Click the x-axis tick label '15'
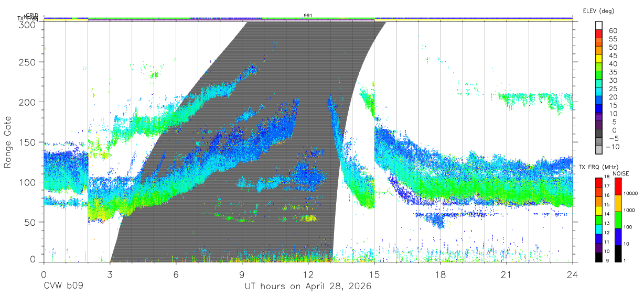644x297 pixels. pos(374,274)
